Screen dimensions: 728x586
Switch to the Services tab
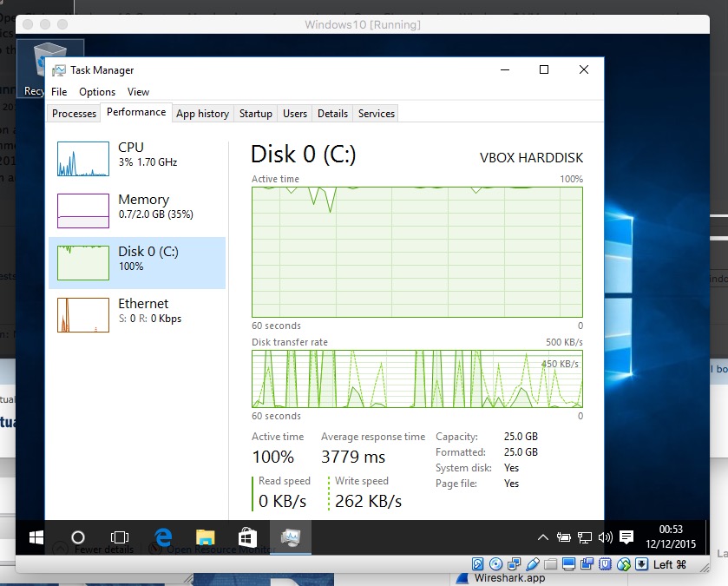[x=376, y=114]
